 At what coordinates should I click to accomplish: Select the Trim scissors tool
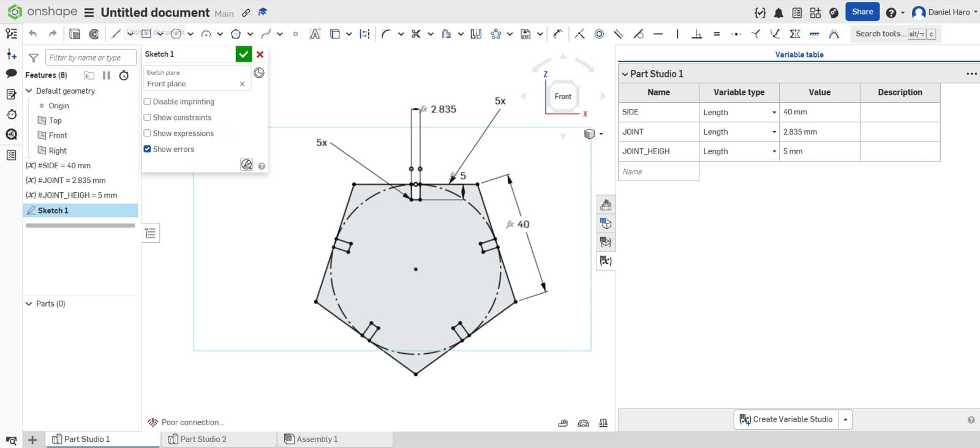pyautogui.click(x=417, y=34)
